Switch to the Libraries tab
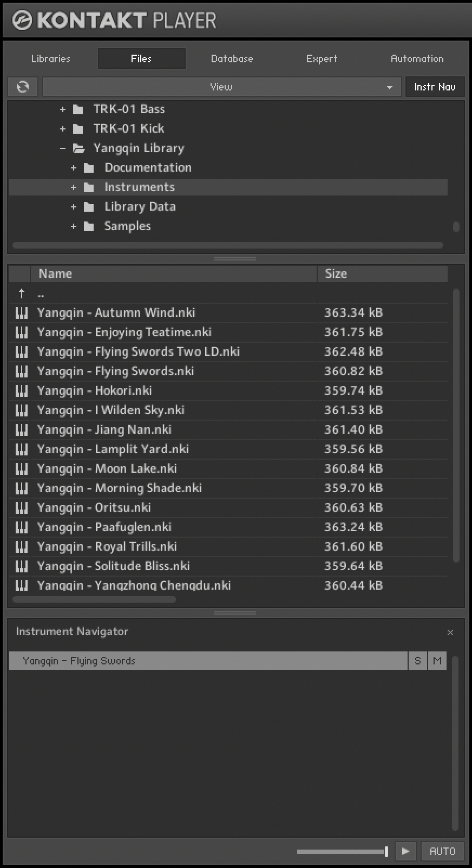This screenshot has width=472, height=868. (51, 58)
